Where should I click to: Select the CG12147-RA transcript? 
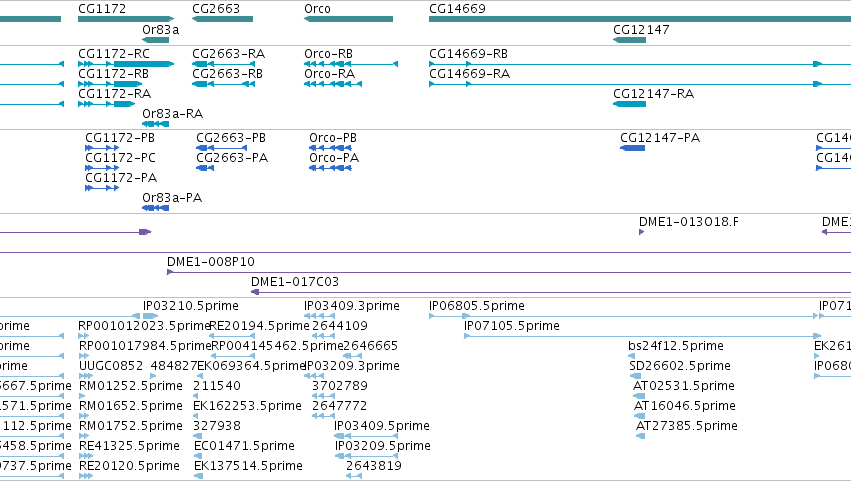click(630, 104)
